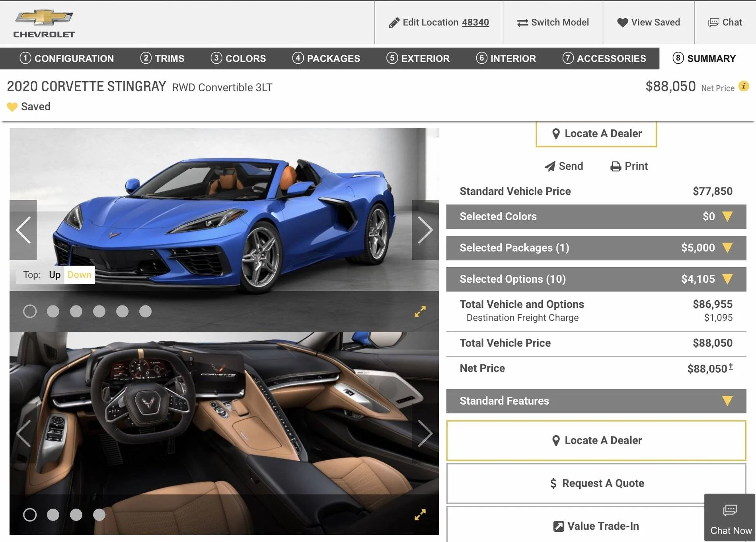Click the lower Locate A Dealer button
Viewport: 756px width, 542px height.
(596, 440)
